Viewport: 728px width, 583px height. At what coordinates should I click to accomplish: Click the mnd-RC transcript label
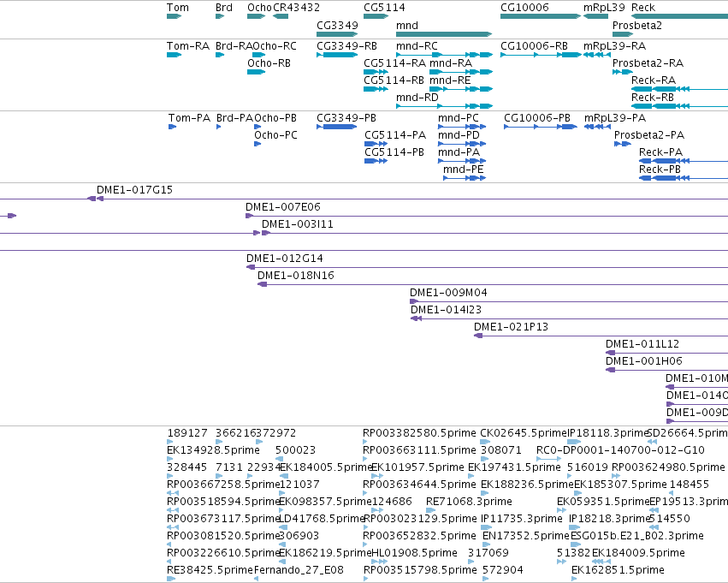(417, 46)
